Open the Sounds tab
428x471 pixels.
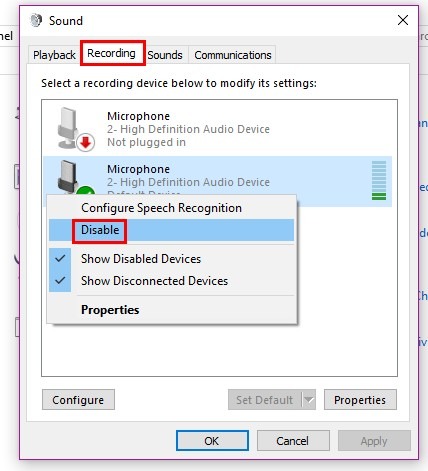click(165, 55)
